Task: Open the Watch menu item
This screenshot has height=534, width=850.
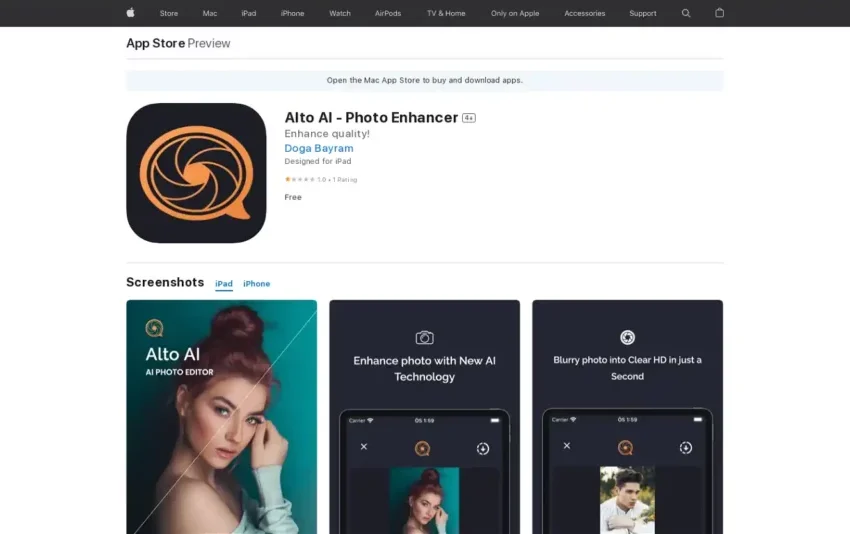Action: [x=340, y=13]
